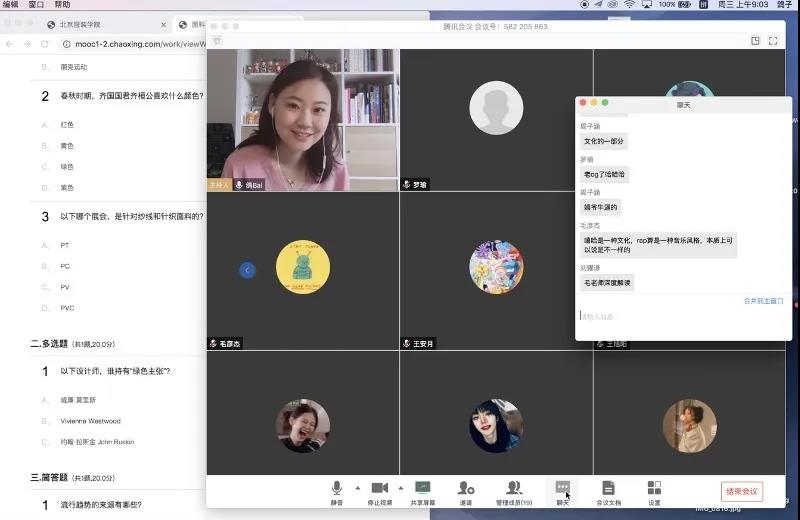Click the red 结束会议 button

[742, 491]
